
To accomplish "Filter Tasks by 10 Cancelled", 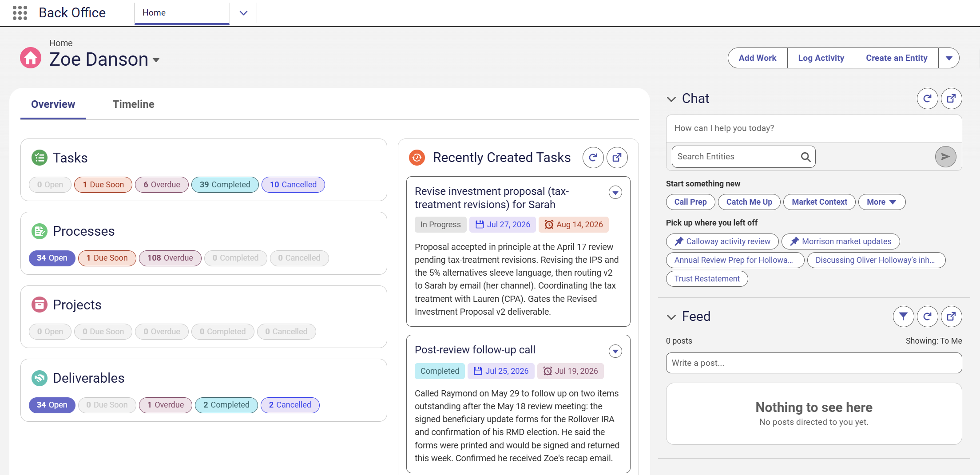I will pyautogui.click(x=293, y=185).
